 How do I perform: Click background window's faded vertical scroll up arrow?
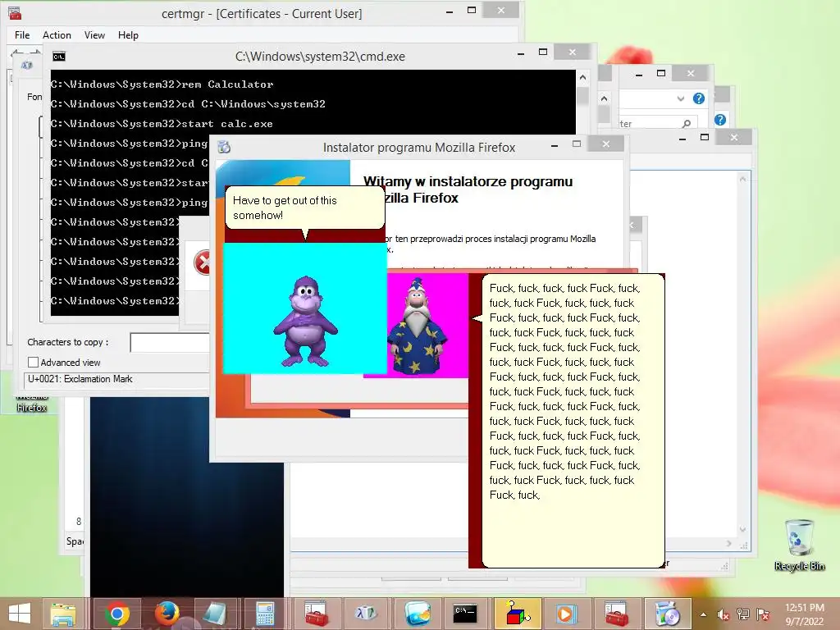point(742,179)
